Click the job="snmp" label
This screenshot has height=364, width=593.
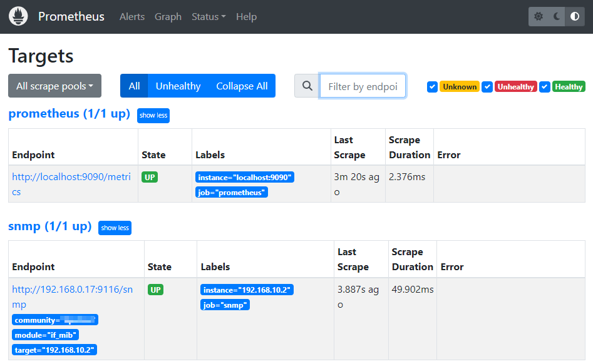[x=225, y=305]
